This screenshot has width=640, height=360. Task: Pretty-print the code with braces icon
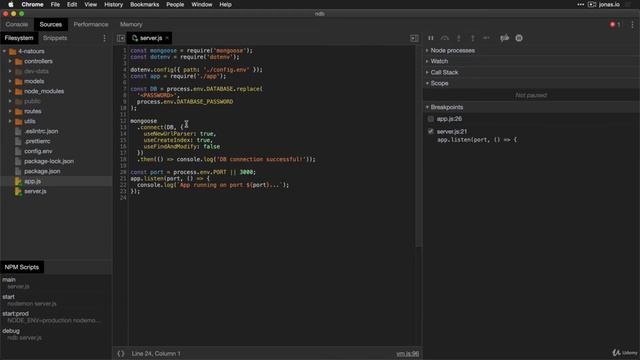click(121, 353)
